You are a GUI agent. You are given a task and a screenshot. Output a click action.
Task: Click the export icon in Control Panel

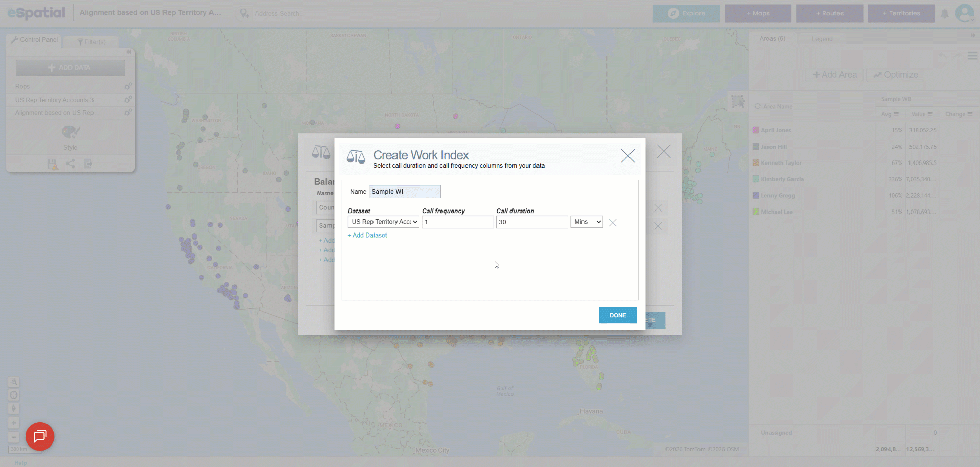click(x=88, y=164)
